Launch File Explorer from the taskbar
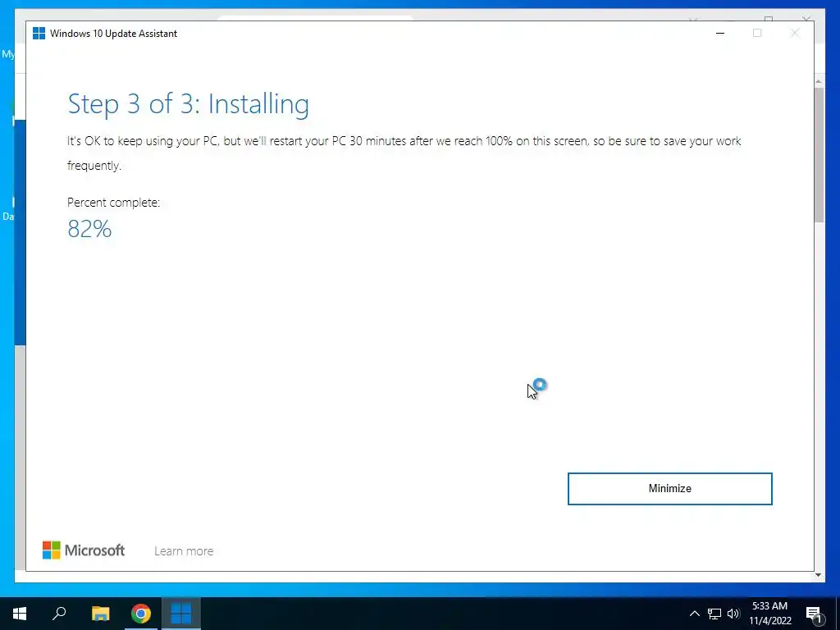840x630 pixels. 100,614
